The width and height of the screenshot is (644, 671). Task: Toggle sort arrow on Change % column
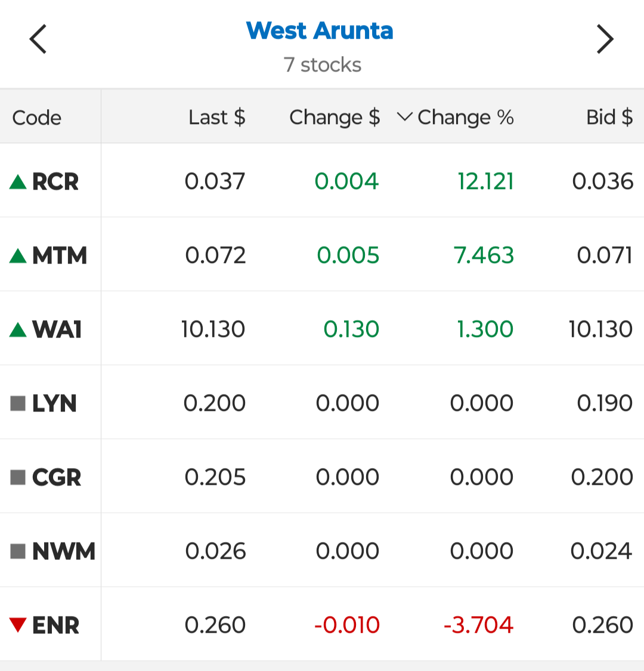(404, 117)
